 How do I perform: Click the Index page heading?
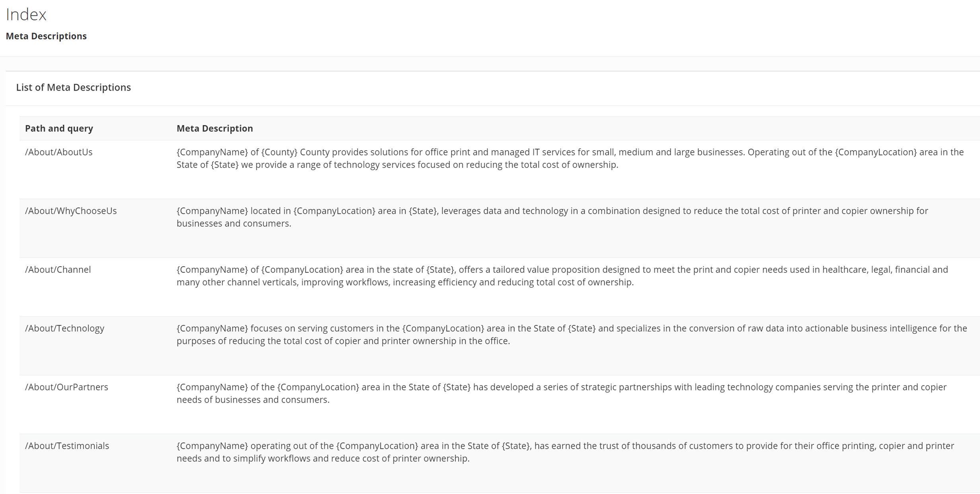pyautogui.click(x=26, y=15)
